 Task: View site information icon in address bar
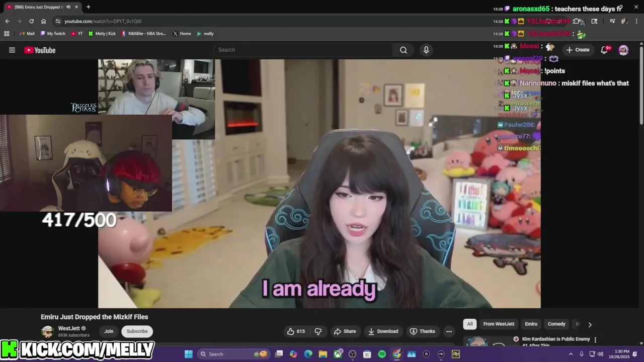coord(58,21)
